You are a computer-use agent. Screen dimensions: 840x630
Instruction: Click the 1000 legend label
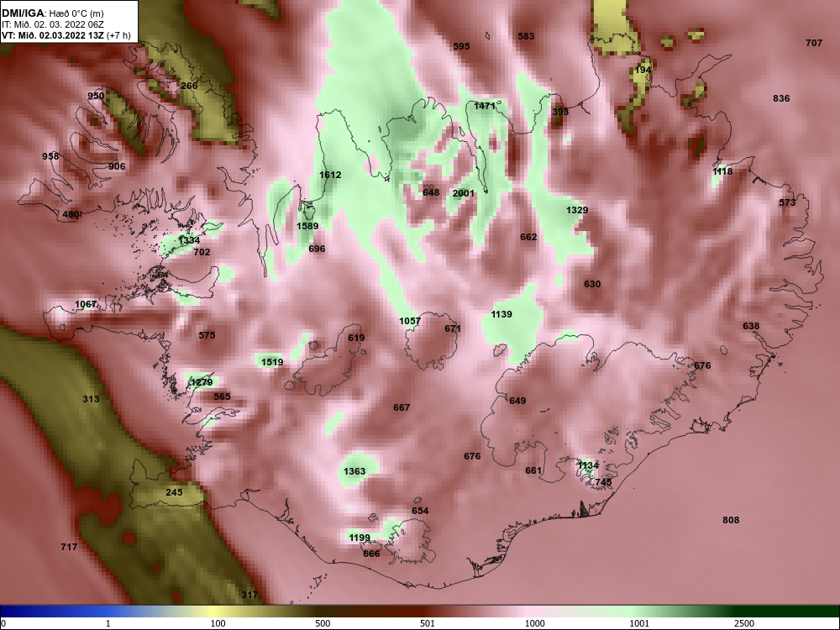534,623
